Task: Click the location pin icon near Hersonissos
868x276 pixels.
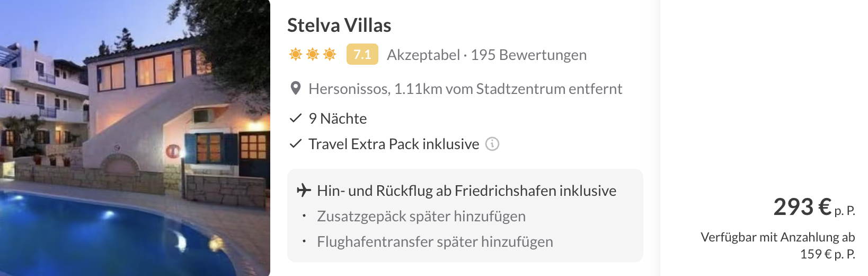Action: [x=296, y=89]
